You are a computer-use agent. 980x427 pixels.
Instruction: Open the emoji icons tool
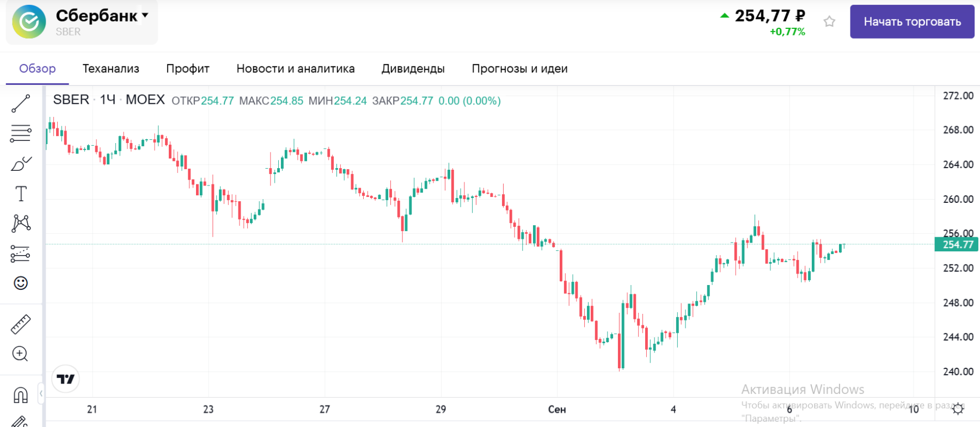pos(21,283)
